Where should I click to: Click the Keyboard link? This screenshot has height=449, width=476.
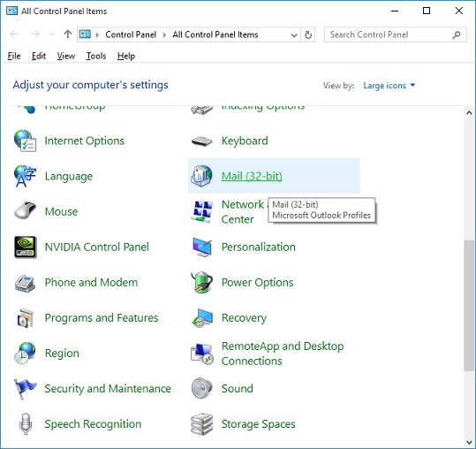pyautogui.click(x=245, y=141)
